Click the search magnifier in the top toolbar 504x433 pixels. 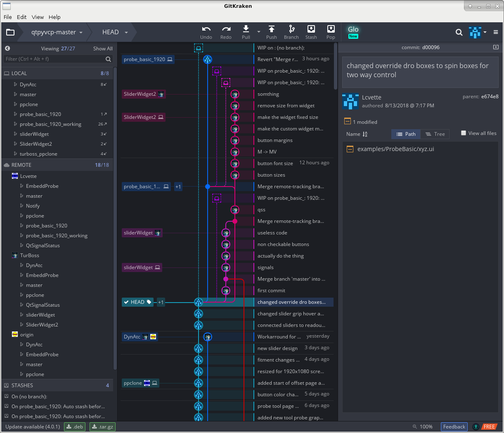click(459, 32)
